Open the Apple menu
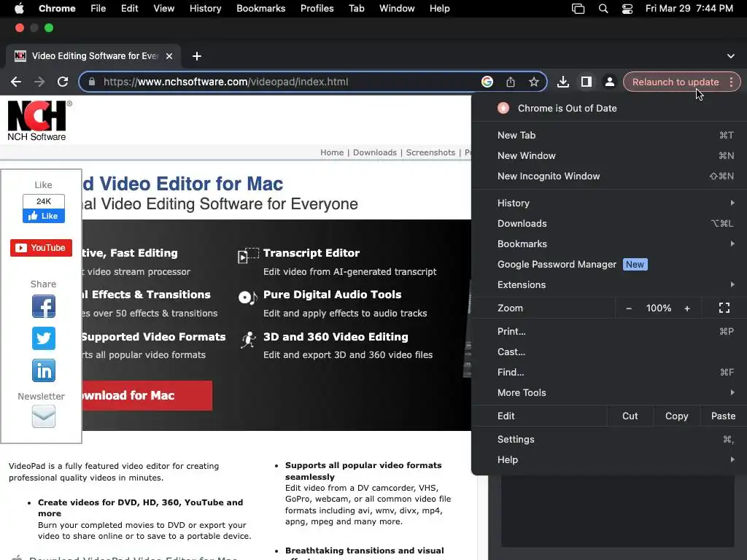The image size is (747, 560). [19, 8]
